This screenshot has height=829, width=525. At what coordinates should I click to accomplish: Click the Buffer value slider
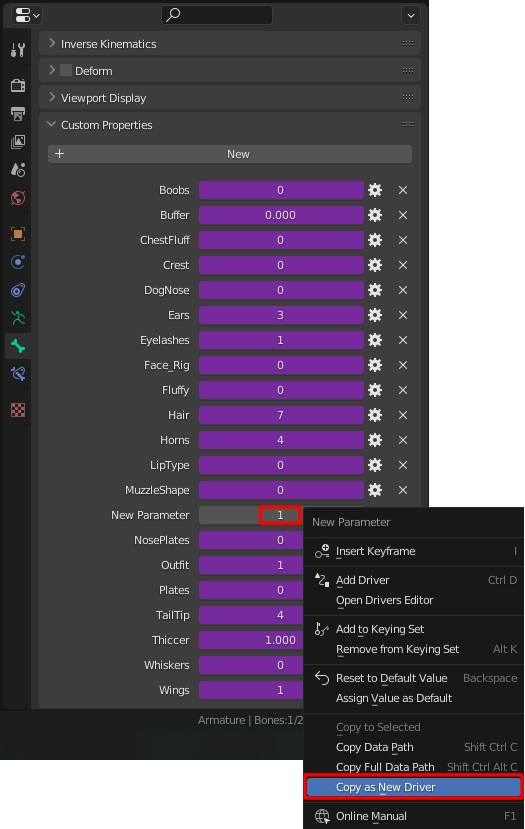pyautogui.click(x=281, y=215)
